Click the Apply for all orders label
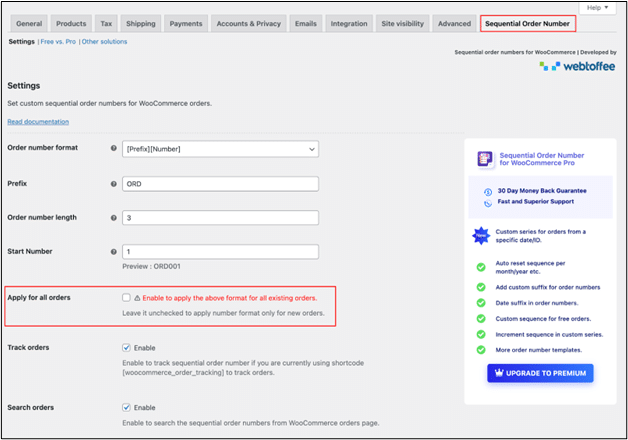The image size is (628, 440). pos(39,297)
